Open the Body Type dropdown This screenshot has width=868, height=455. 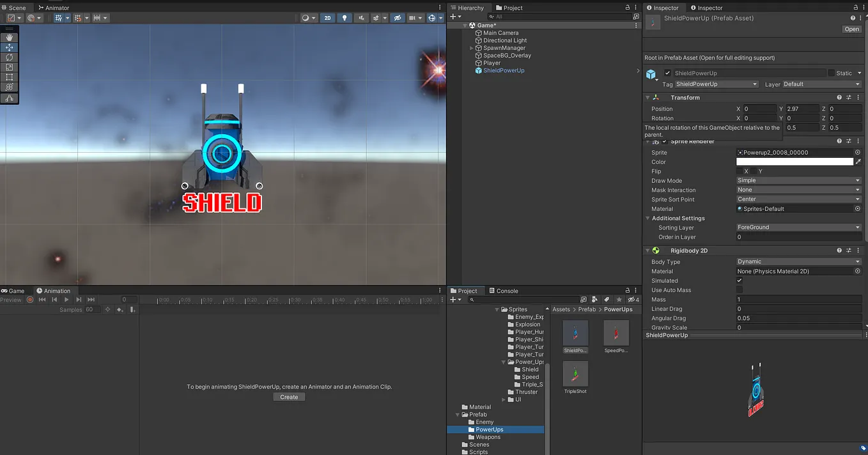(798, 261)
